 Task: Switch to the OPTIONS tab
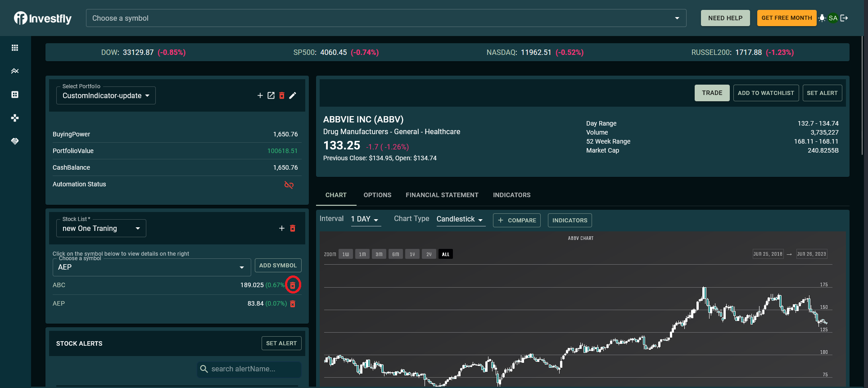(x=377, y=195)
